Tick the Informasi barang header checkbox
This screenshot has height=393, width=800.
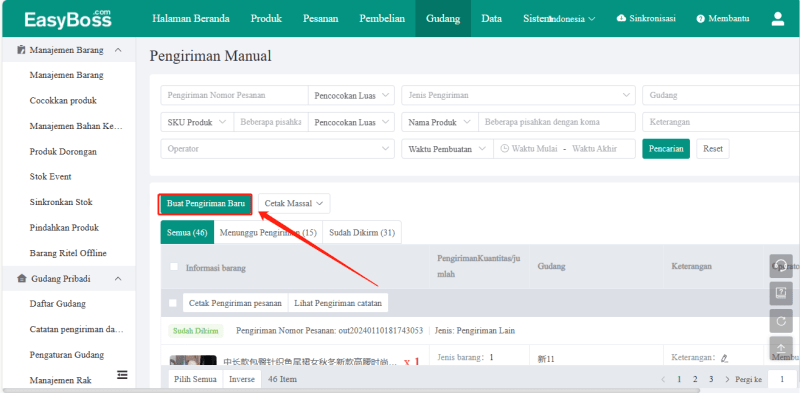coord(174,267)
